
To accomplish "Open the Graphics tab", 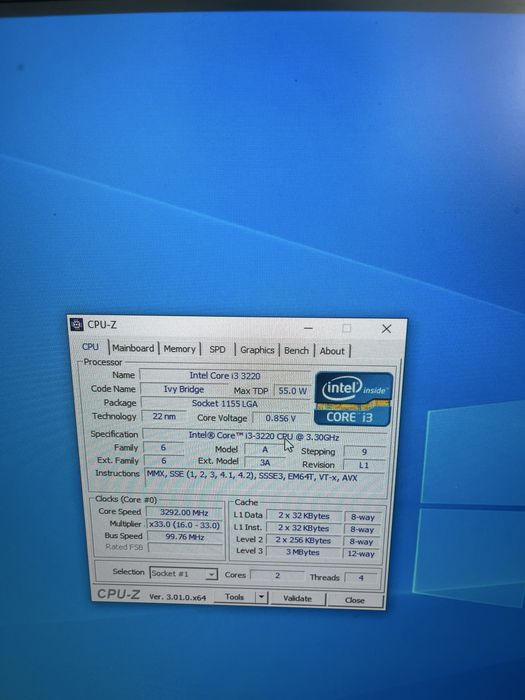I will point(257,350).
